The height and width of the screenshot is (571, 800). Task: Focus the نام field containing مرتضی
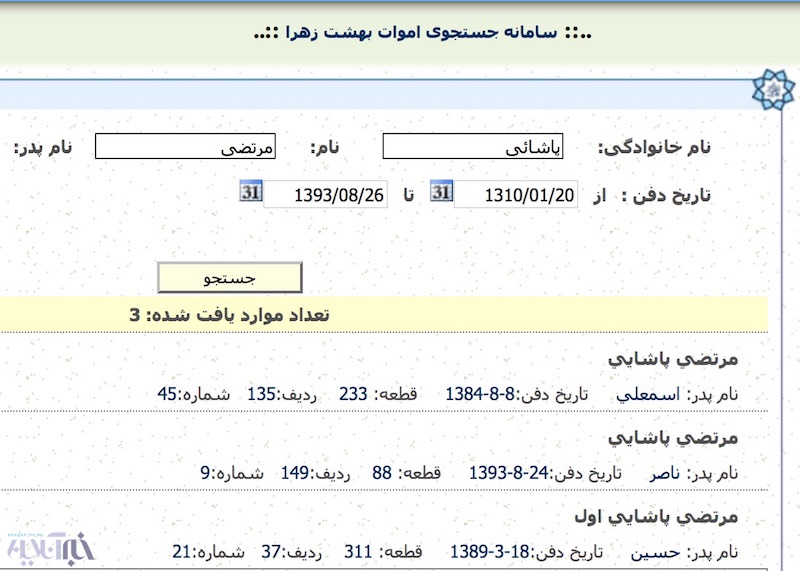(185, 146)
